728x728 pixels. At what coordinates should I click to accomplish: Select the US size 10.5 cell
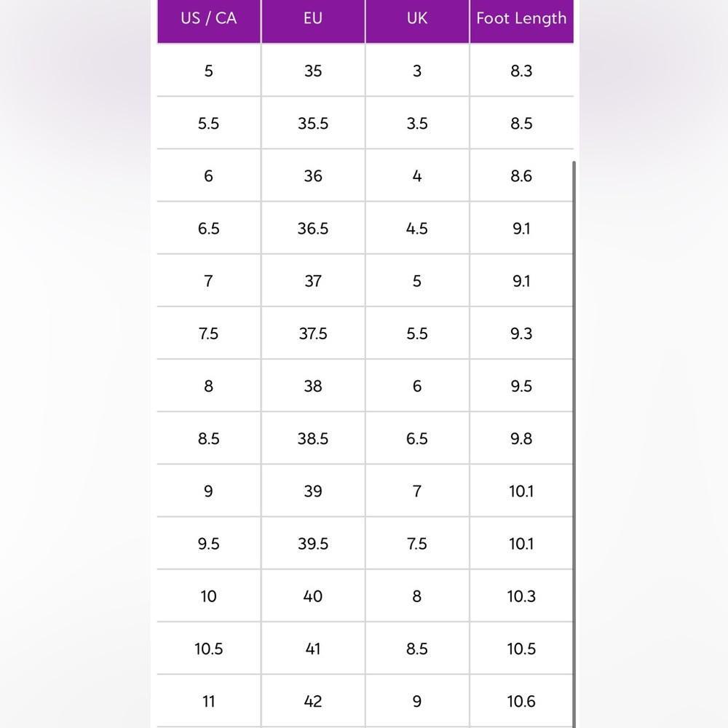209,648
